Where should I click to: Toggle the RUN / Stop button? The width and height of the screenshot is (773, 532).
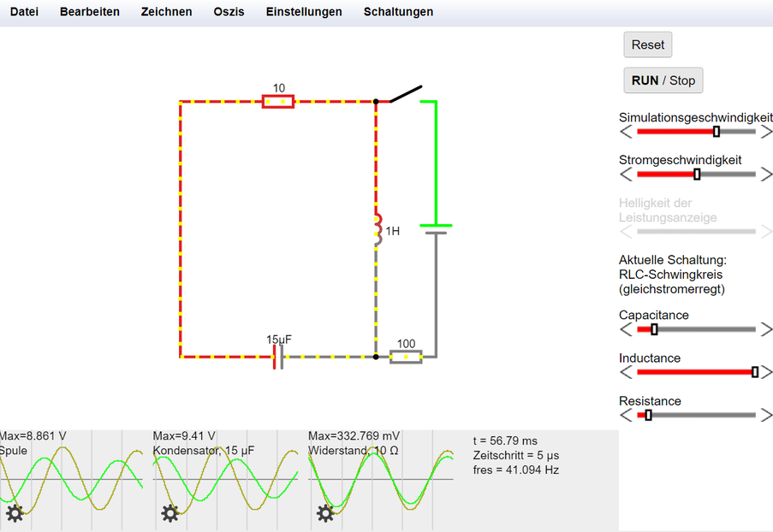point(663,80)
